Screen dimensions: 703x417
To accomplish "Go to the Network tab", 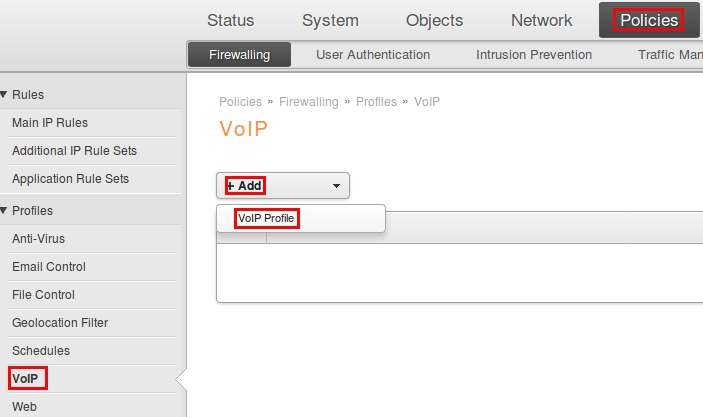I will pos(541,20).
